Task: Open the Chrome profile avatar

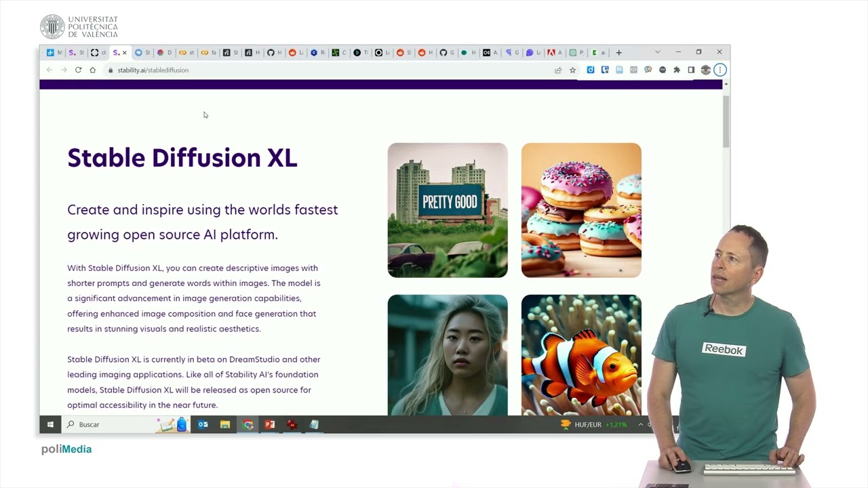Action: (x=705, y=70)
